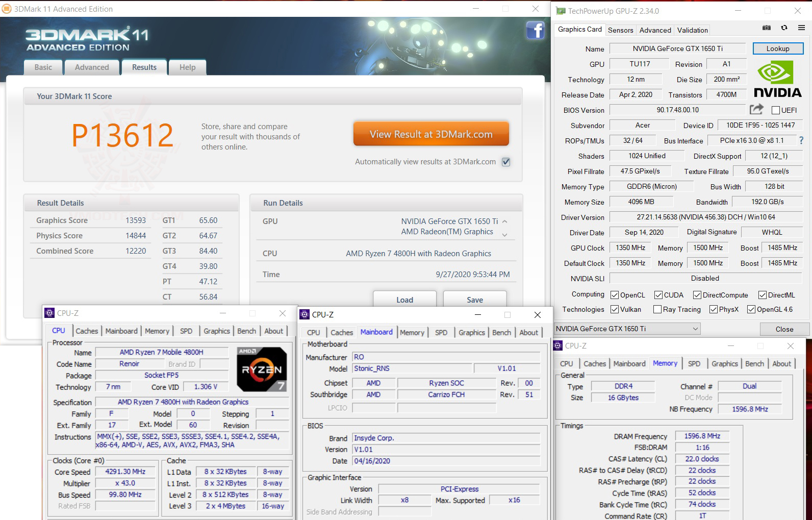Image resolution: width=812 pixels, height=520 pixels.
Task: Uncheck automatically view results at 3DMark.com
Action: [506, 162]
